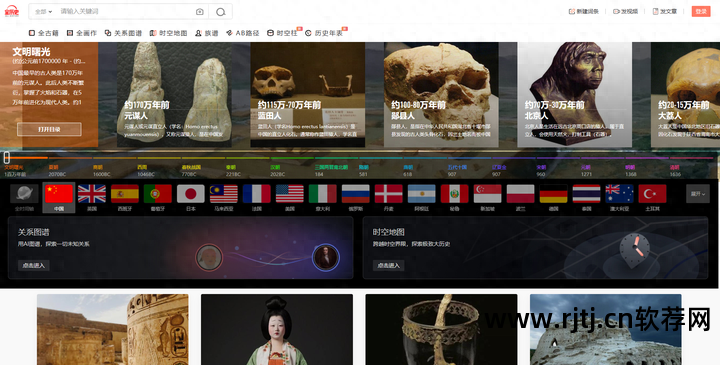Jump to 清朝 1636 on timeline
This screenshot has width=720, height=365.
point(675,171)
